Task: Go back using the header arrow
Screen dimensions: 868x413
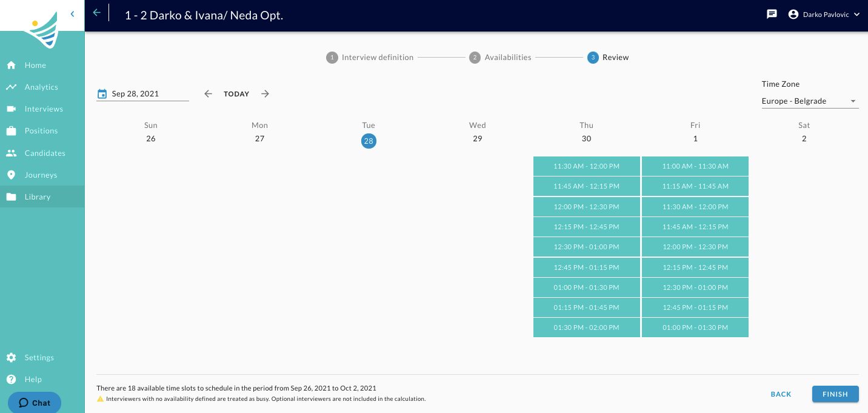Action: (x=96, y=13)
